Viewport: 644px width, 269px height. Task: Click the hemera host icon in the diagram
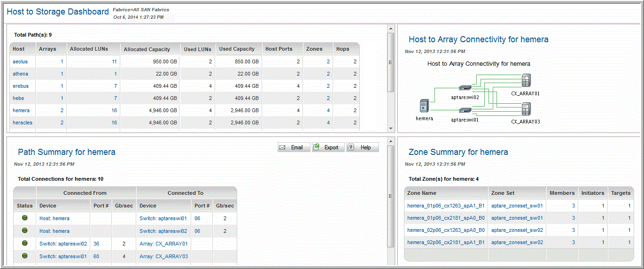[x=424, y=106]
